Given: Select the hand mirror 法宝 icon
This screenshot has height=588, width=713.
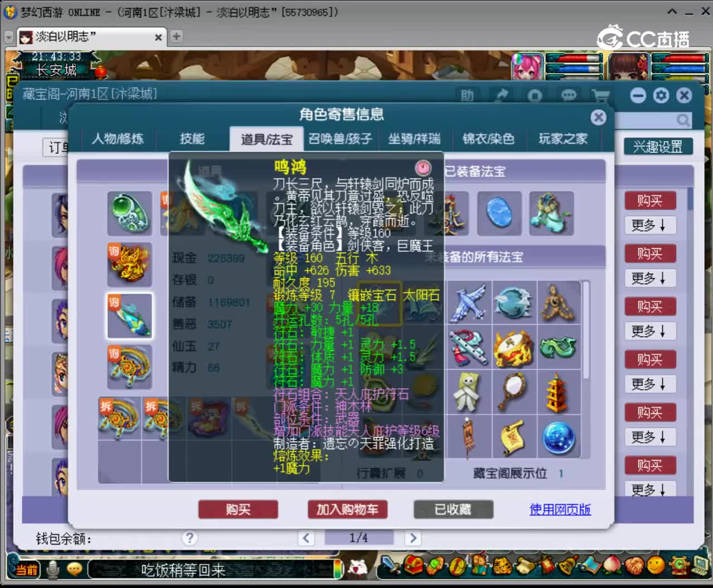Looking at the screenshot, I should point(514,392).
